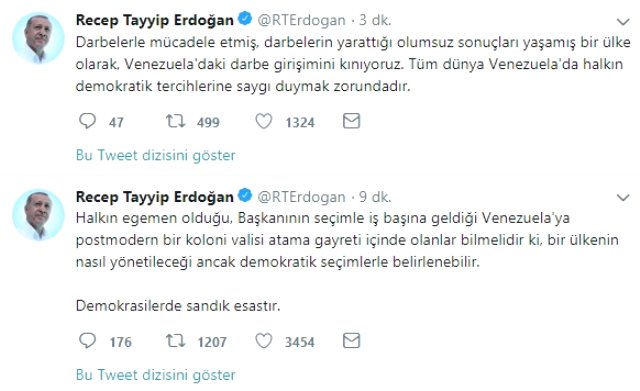
Task: Open the 3 dk. timestamp of the first tweet
Action: (x=375, y=20)
